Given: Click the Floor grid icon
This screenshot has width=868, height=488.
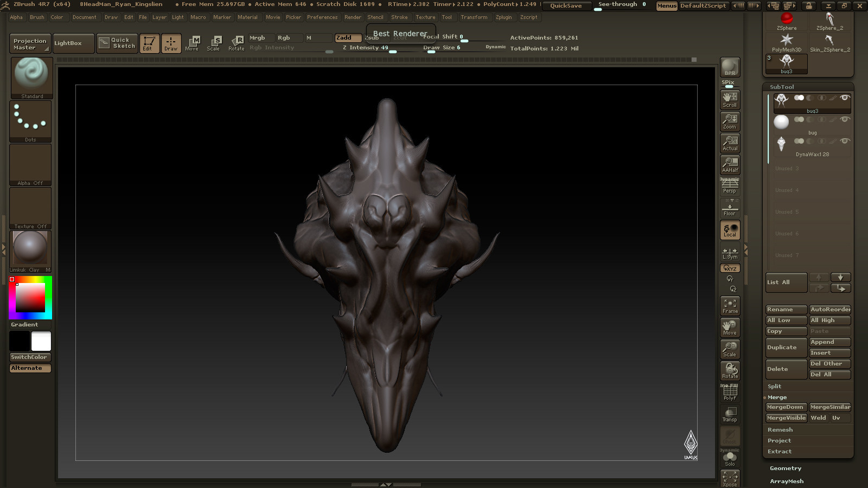Looking at the screenshot, I should 730,208.
